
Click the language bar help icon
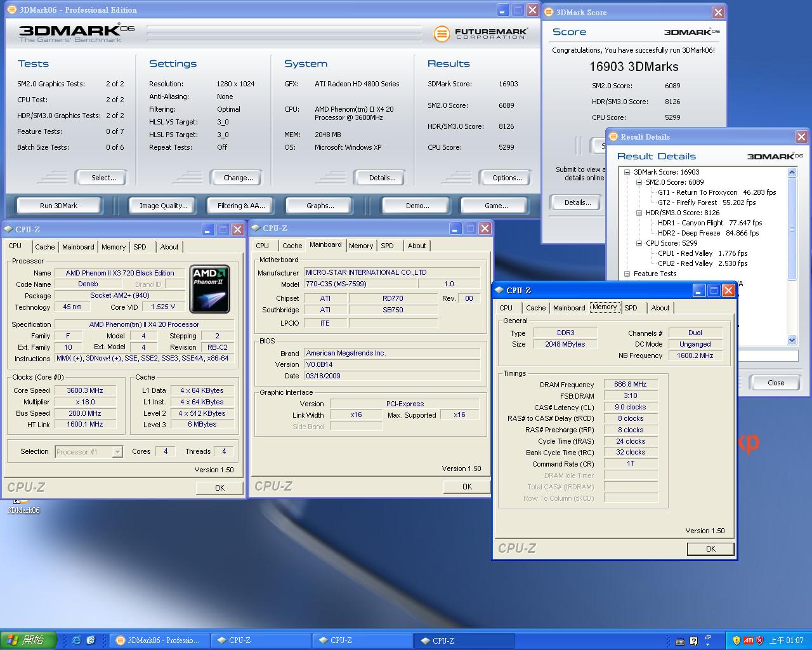pyautogui.click(x=694, y=641)
